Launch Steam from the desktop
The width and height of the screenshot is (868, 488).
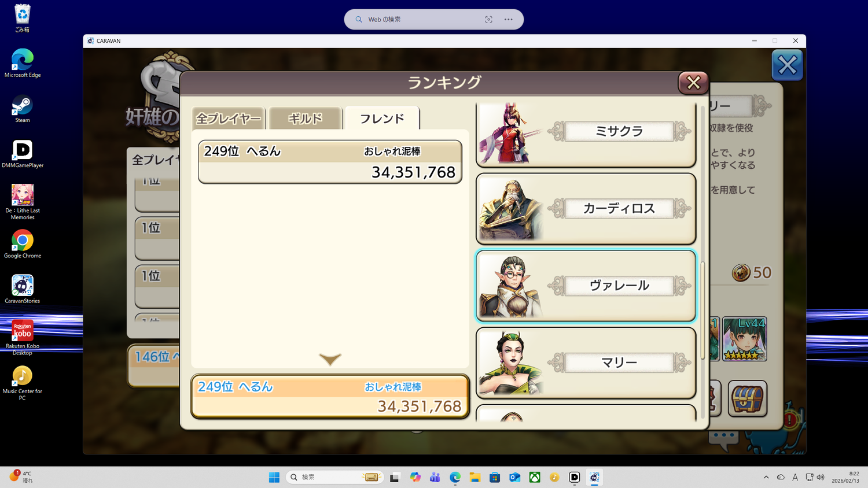pyautogui.click(x=23, y=109)
